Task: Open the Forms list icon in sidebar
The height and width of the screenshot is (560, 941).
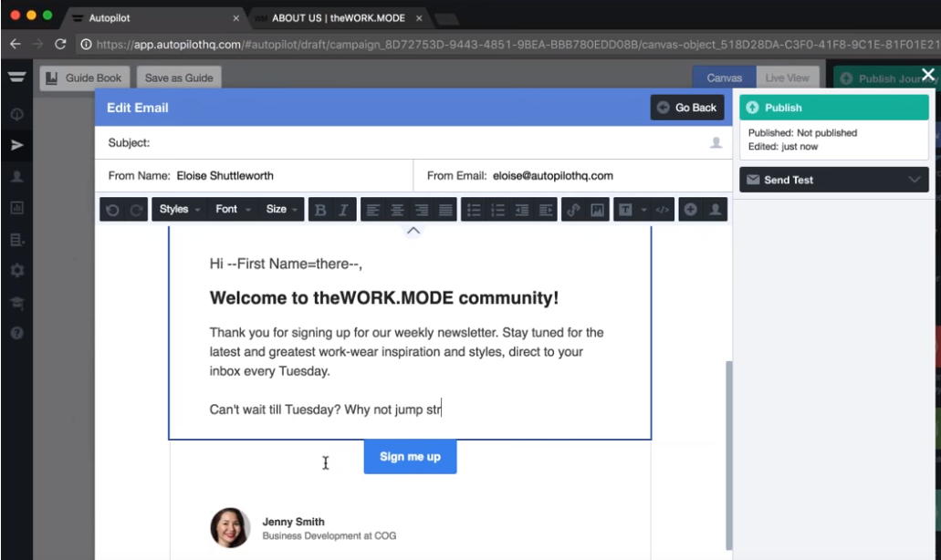Action: tap(16, 240)
